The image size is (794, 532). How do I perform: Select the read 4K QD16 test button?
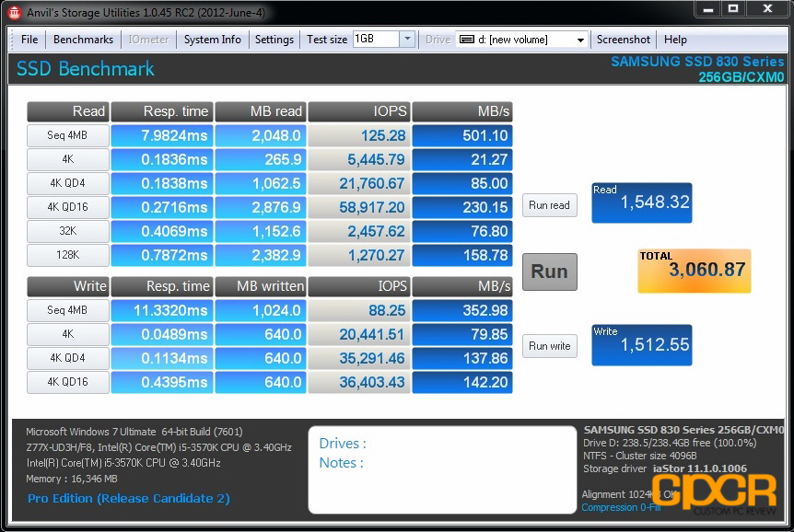click(x=68, y=207)
